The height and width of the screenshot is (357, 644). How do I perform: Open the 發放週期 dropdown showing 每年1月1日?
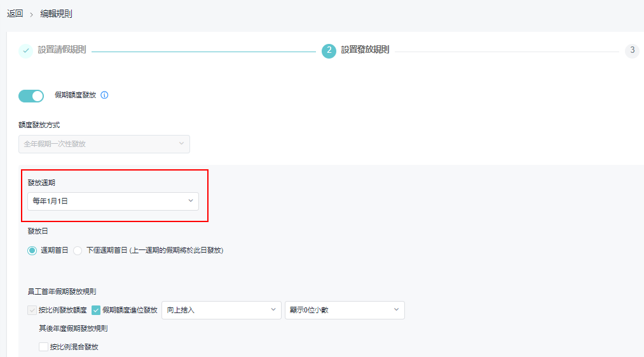[113, 201]
